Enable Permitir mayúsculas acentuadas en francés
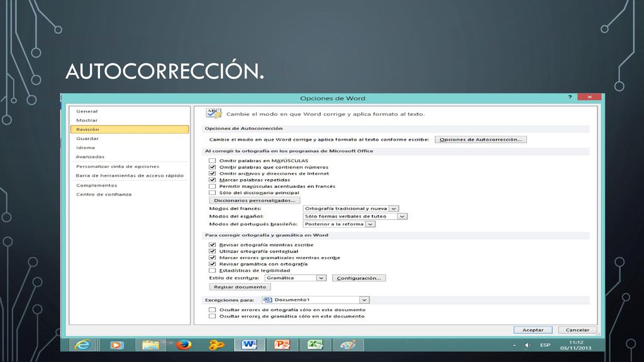644x362 pixels. pyautogui.click(x=213, y=186)
